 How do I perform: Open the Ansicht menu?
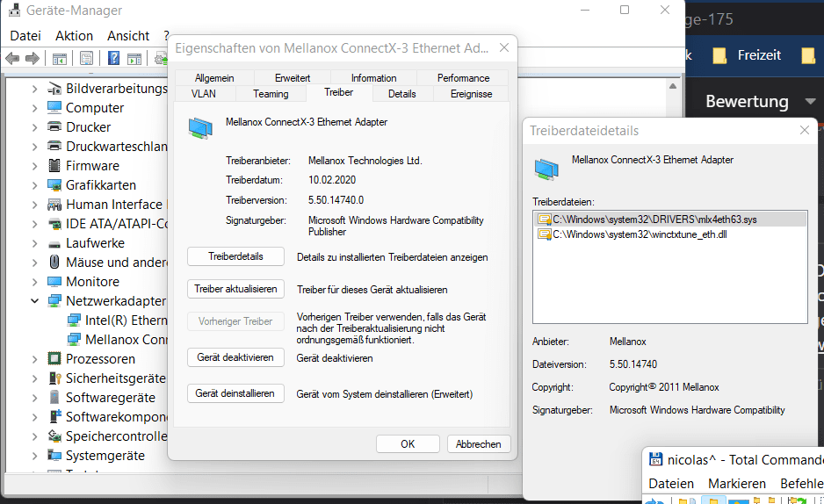128,36
